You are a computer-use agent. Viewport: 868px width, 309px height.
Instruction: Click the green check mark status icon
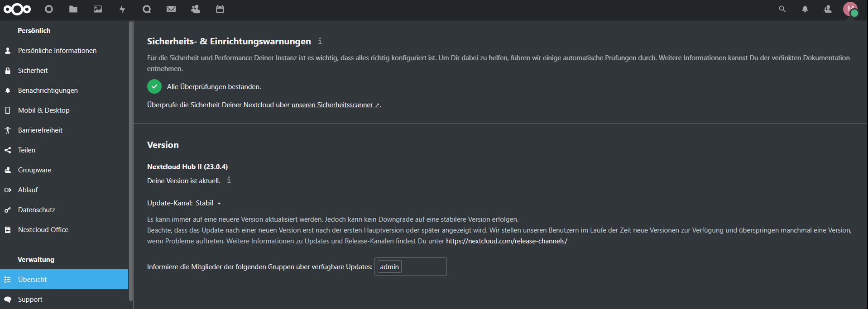[154, 86]
